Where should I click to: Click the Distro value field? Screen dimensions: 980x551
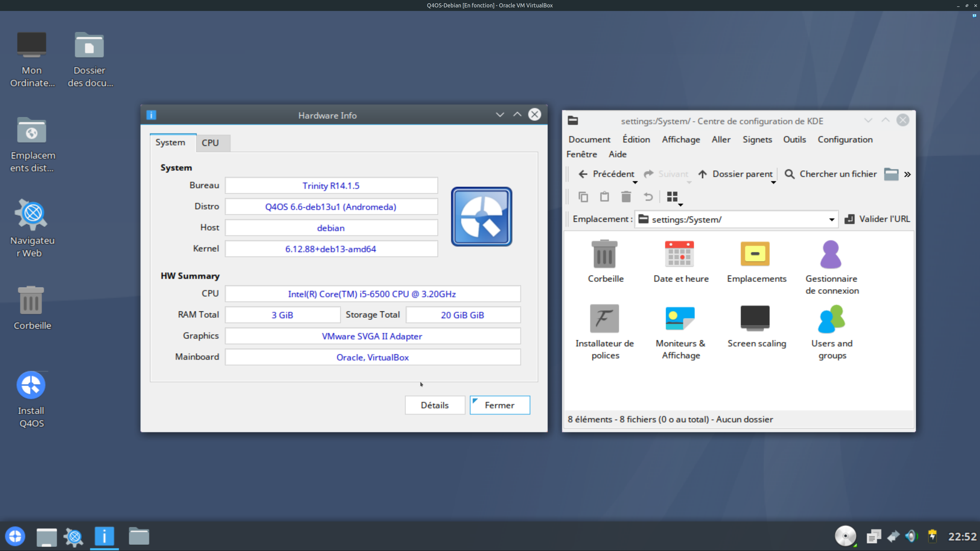tap(331, 207)
